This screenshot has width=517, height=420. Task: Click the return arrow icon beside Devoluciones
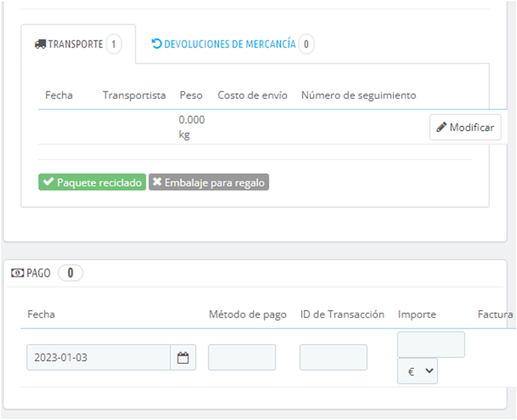(156, 43)
